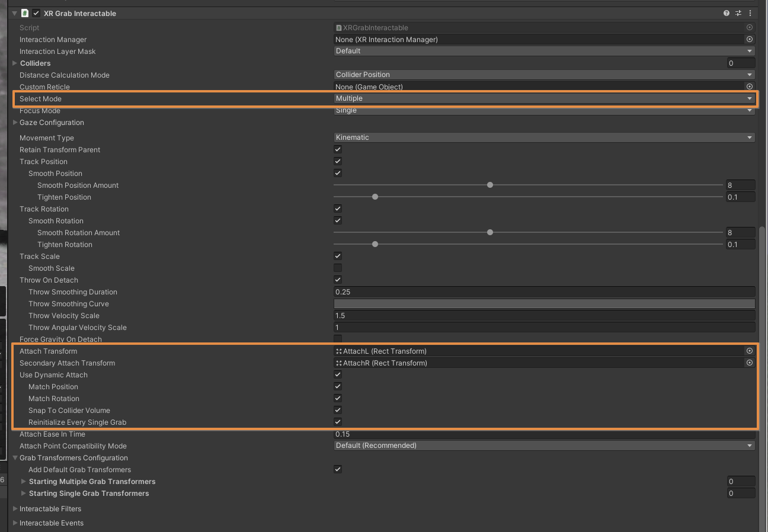
Task: Click Starting Single Grab Transformers count field
Action: click(741, 493)
